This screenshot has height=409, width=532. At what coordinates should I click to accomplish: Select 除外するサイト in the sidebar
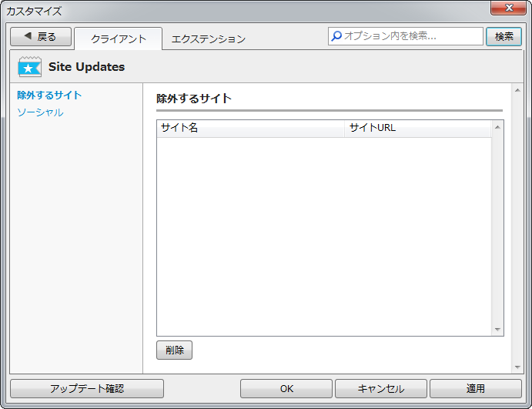pyautogui.click(x=49, y=96)
